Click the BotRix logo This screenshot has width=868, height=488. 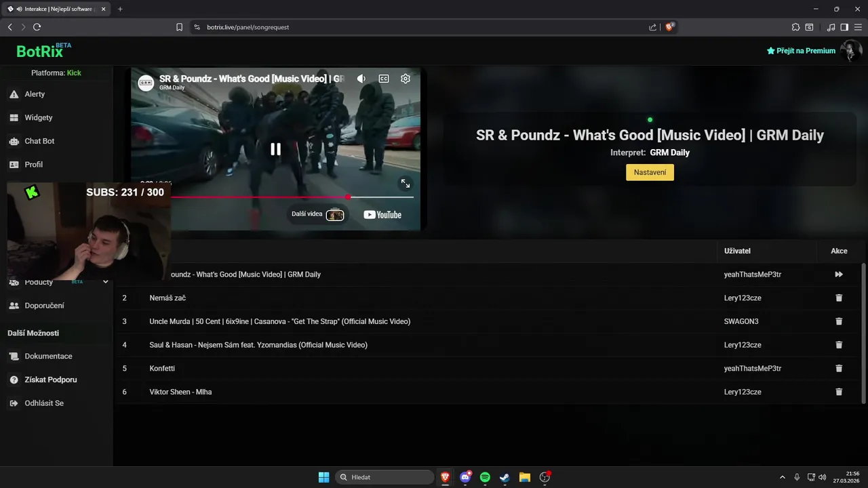click(x=43, y=51)
